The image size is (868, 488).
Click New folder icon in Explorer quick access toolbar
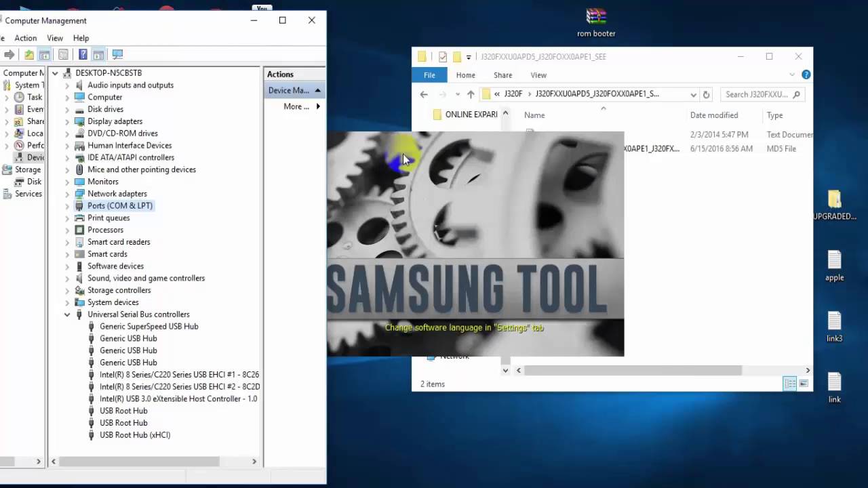(x=456, y=57)
